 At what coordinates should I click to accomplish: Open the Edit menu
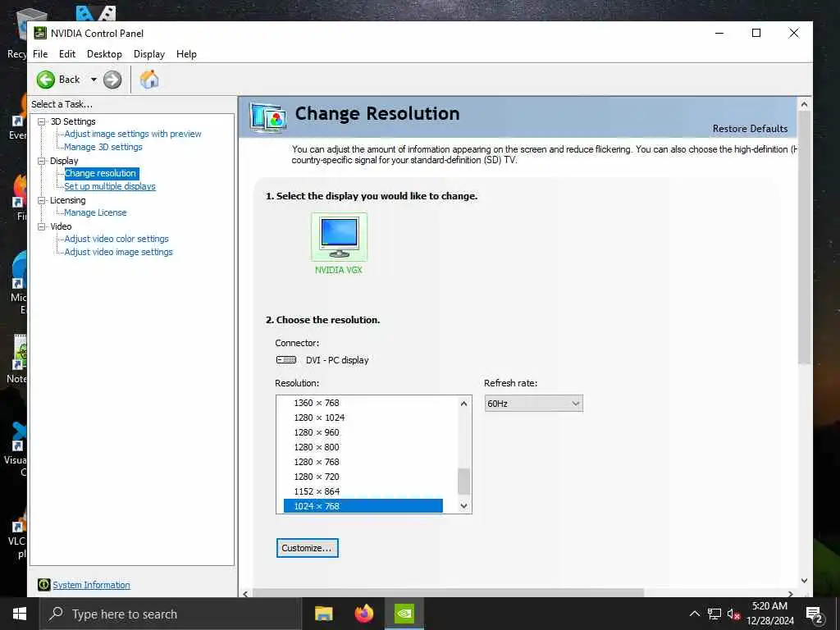pos(67,54)
